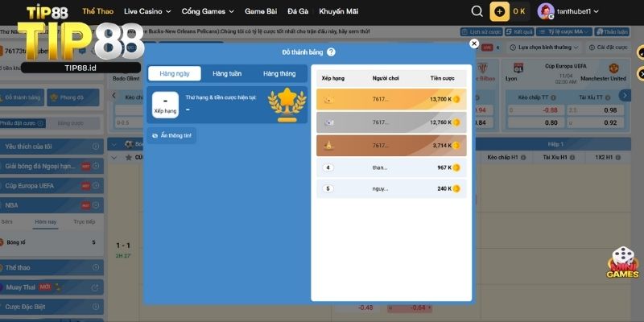Click the help question mark beside Đỗ thánh bảng
644x322 pixels.
pos(332,52)
